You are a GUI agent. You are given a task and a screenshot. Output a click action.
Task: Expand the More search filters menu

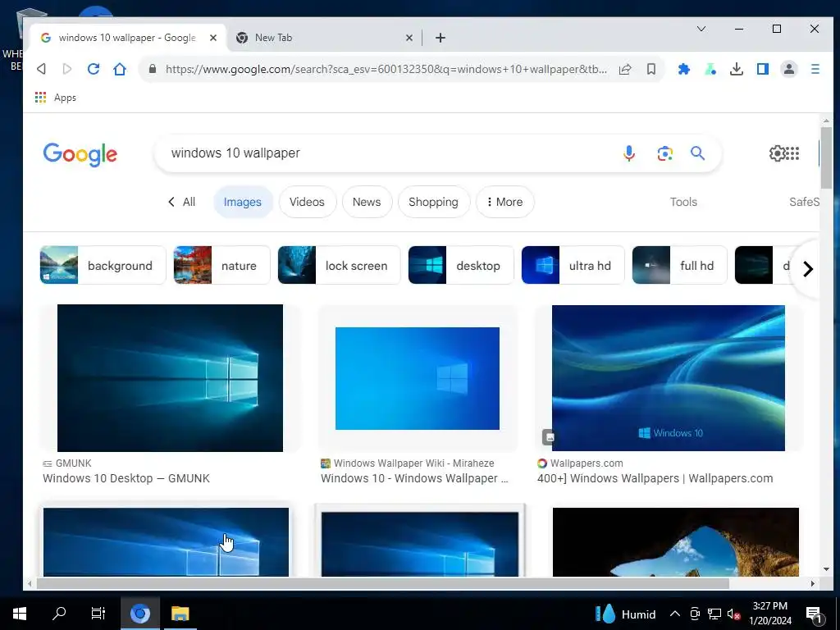point(504,202)
